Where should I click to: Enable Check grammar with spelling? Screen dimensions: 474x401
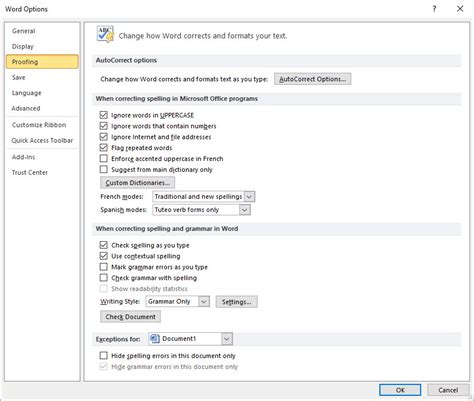pyautogui.click(x=104, y=278)
